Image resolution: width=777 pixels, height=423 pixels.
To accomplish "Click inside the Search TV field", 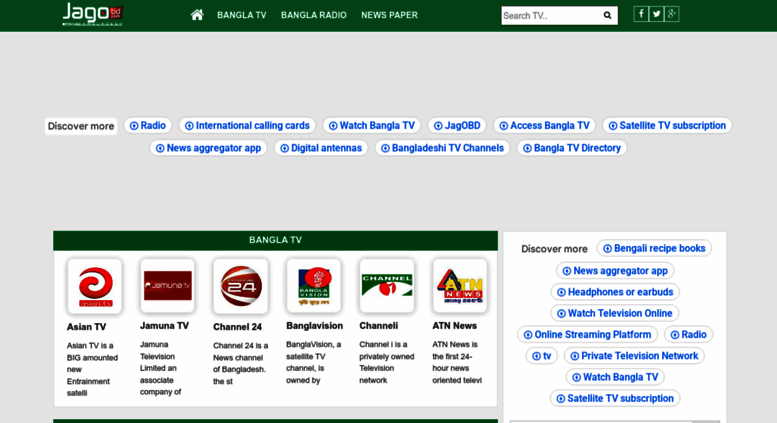I will [549, 15].
